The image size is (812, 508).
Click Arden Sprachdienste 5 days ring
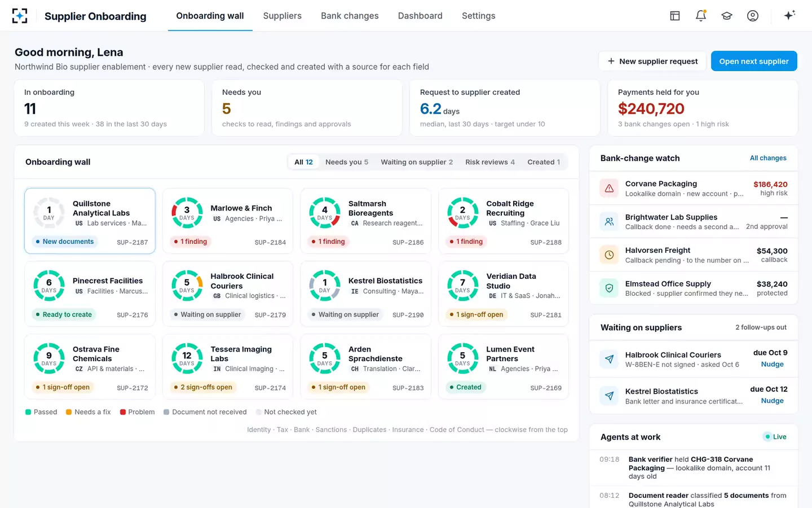[325, 358]
